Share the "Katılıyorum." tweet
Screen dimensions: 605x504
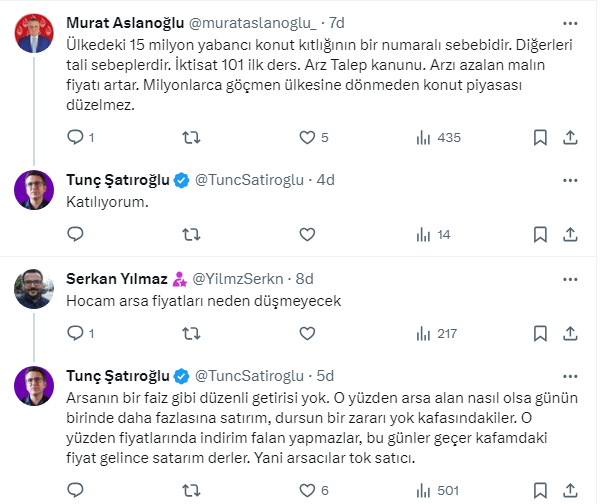click(571, 234)
